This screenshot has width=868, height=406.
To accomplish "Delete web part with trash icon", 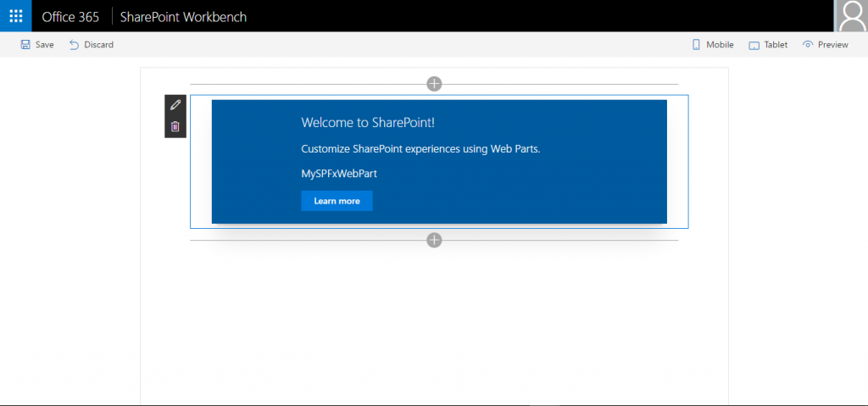I will pos(175,126).
